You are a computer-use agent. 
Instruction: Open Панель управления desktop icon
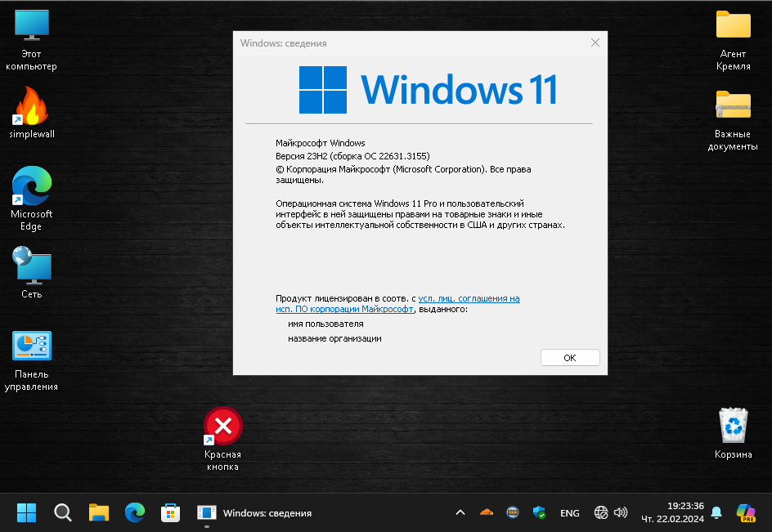[32, 360]
